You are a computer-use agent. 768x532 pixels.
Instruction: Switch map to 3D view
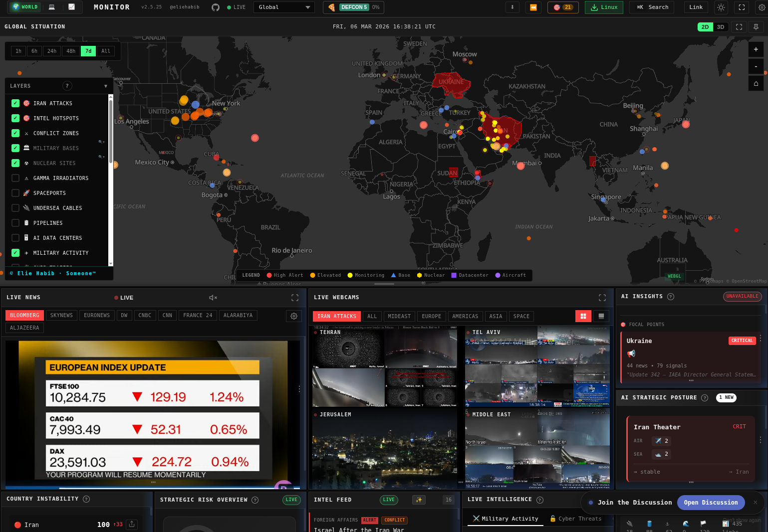pos(721,27)
